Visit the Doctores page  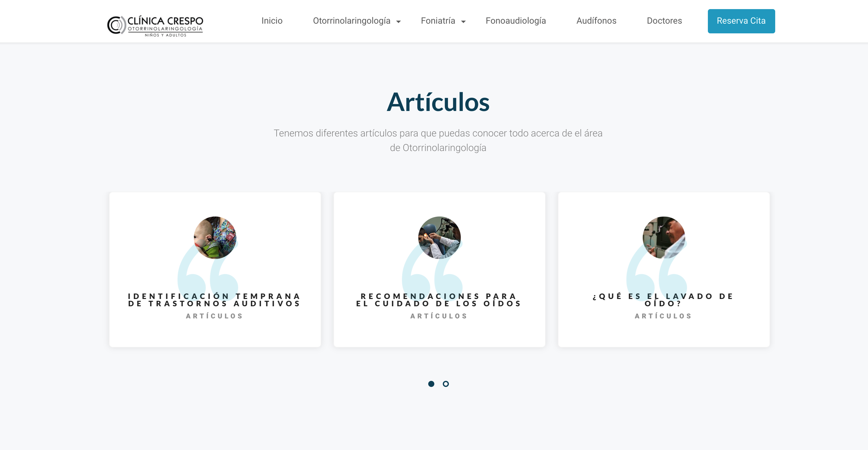click(664, 21)
